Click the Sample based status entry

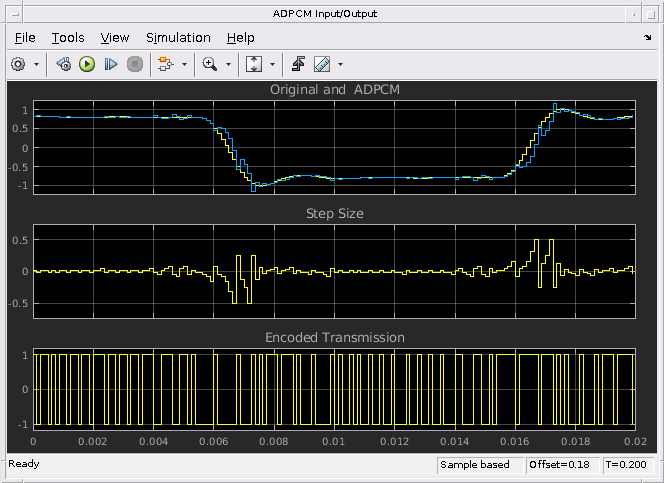pyautogui.click(x=480, y=465)
